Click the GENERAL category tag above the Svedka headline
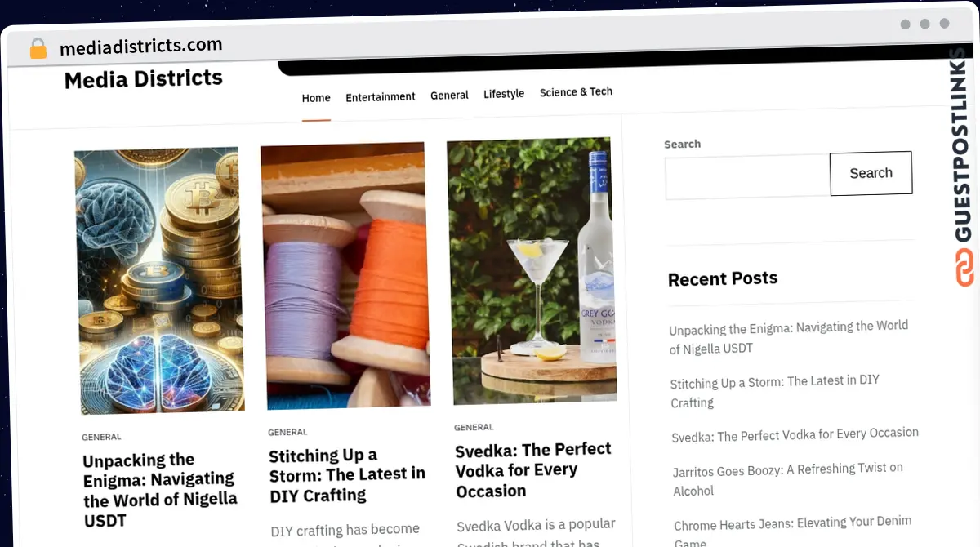 coord(474,427)
